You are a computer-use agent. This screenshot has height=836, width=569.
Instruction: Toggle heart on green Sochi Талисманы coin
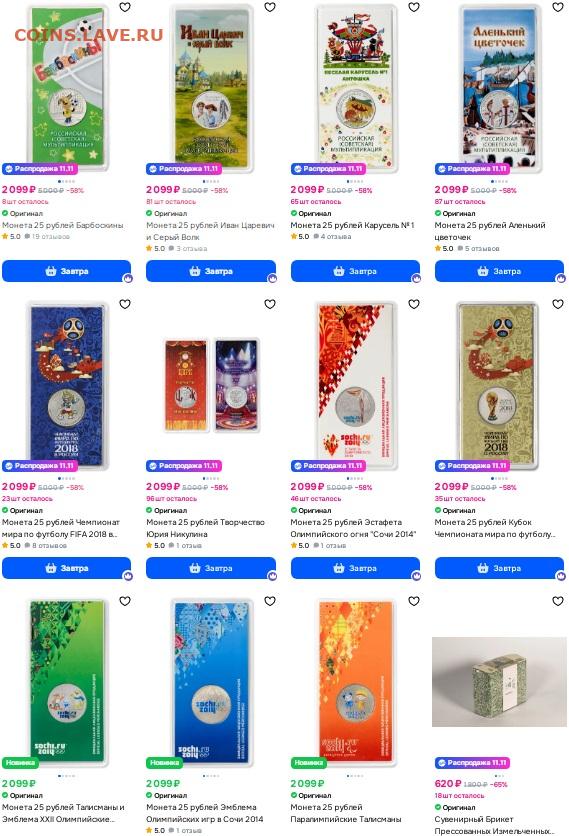125,601
